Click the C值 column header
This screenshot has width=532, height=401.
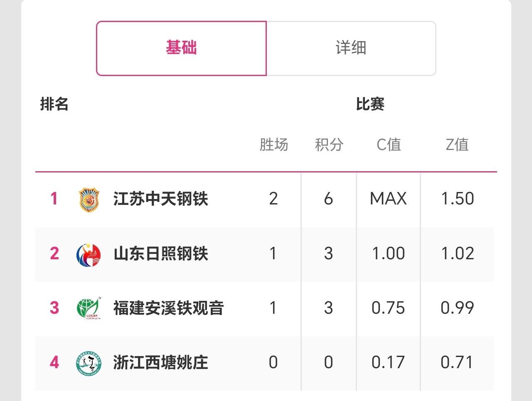389,145
